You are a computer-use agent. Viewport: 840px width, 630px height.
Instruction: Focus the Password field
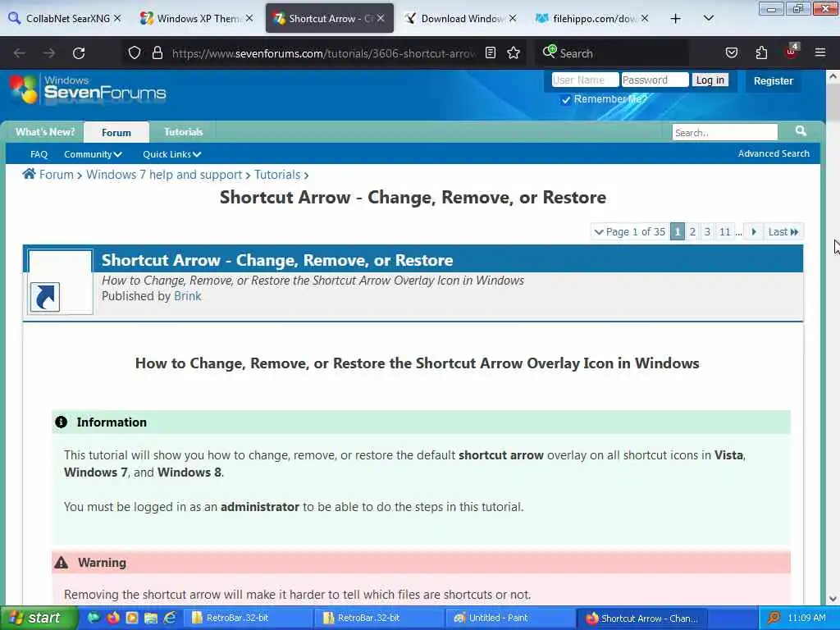pyautogui.click(x=655, y=80)
